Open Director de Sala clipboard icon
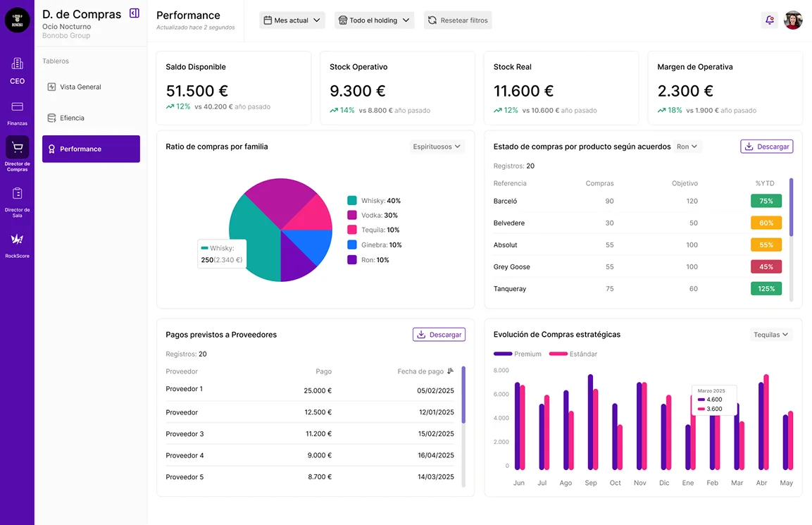The width and height of the screenshot is (812, 525). [x=17, y=194]
